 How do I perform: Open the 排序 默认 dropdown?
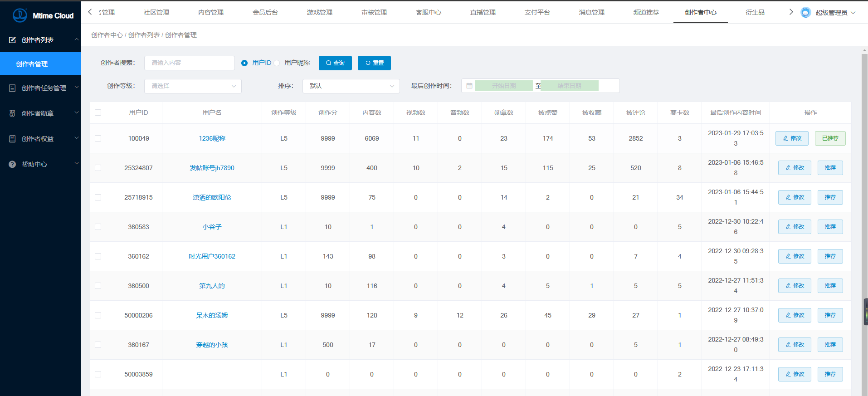tap(351, 86)
